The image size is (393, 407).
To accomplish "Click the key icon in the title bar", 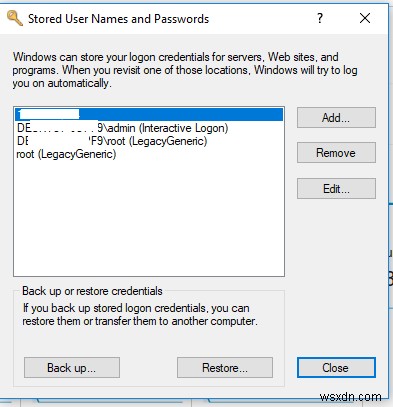I will 15,18.
